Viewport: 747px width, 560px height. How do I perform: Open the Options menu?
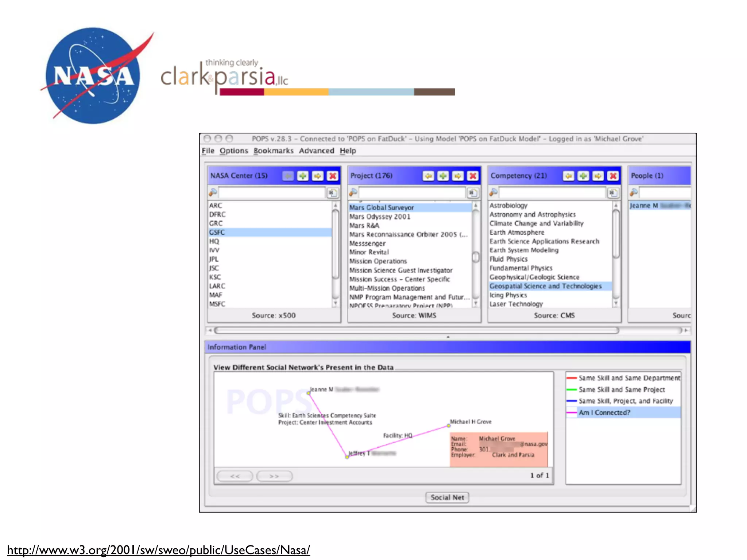click(234, 151)
